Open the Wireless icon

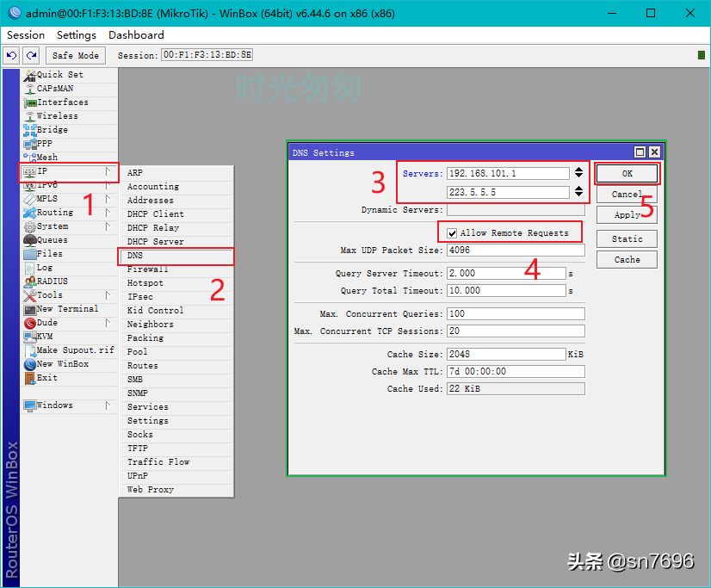30,116
